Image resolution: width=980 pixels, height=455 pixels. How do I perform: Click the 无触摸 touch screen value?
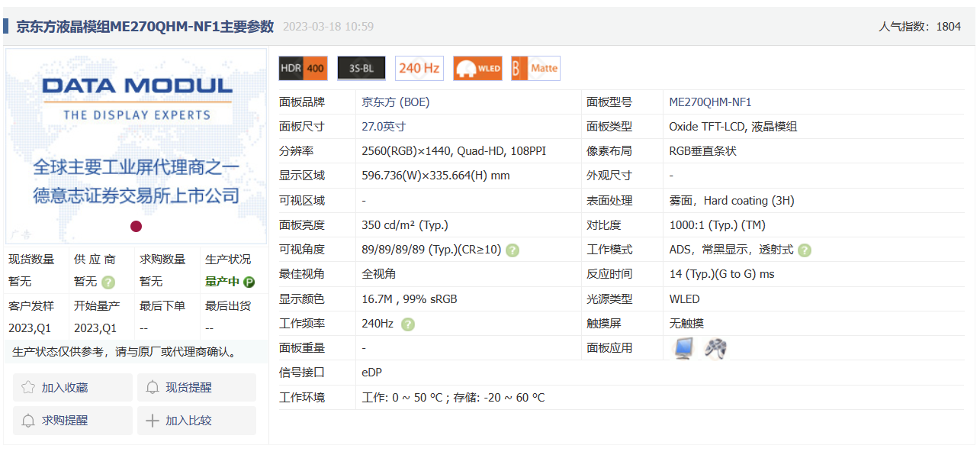[686, 324]
